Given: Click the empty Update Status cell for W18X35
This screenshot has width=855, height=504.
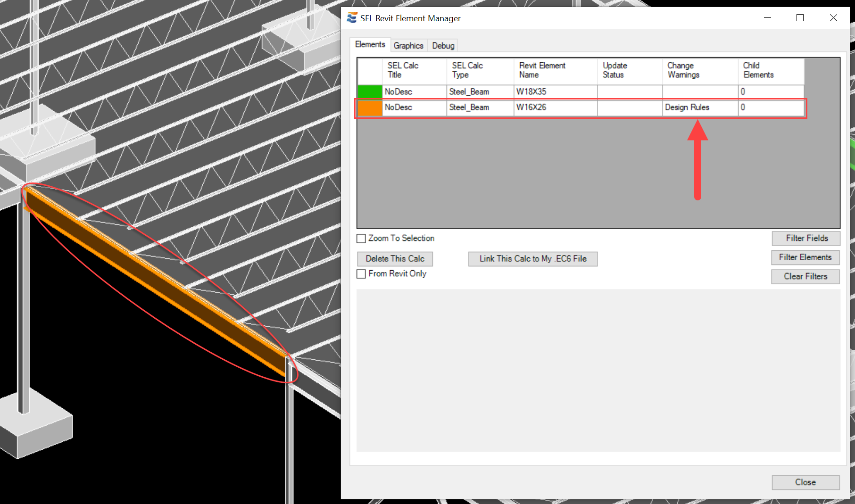Looking at the screenshot, I should click(x=630, y=91).
